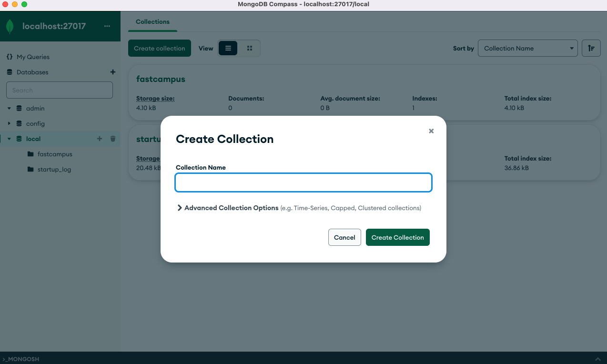Click the Databases stack icon
Screen dimensions: 607x364
10,72
